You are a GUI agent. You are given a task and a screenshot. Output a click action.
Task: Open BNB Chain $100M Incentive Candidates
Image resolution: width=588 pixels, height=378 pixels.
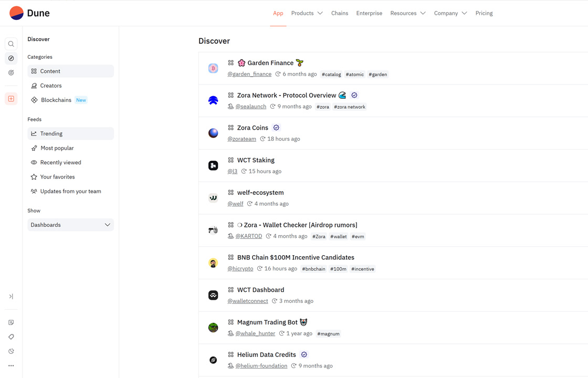[x=296, y=257]
